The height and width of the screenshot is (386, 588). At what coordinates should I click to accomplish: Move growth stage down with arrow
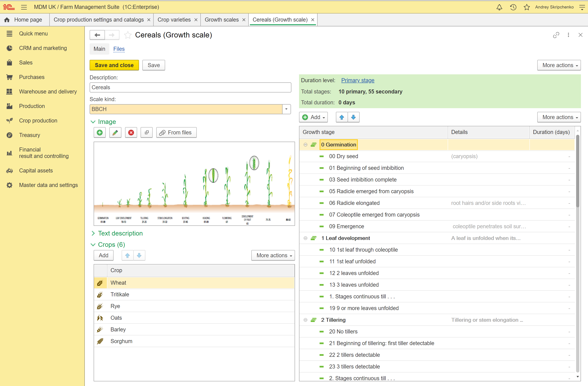point(353,117)
